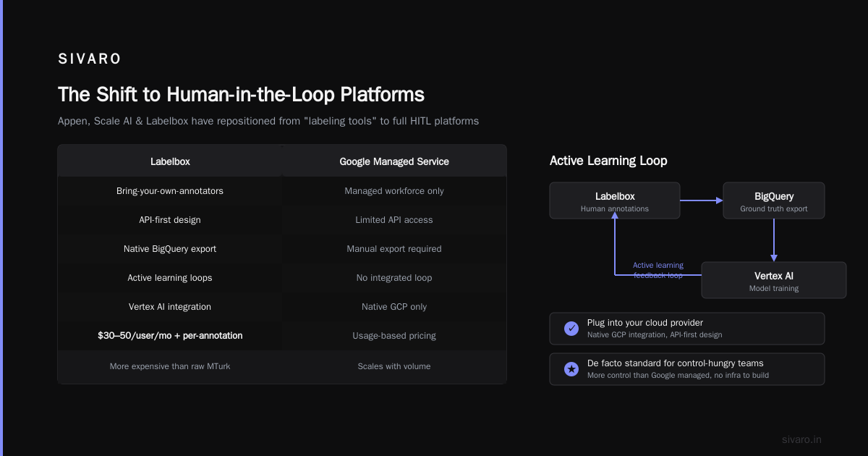The height and width of the screenshot is (456, 868).
Task: Click the title The Shift to Human-in-the-Loop Platforms
Action: 241,95
